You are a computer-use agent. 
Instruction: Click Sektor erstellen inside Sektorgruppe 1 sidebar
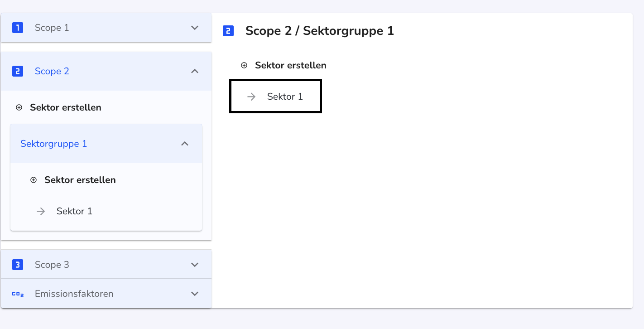[x=80, y=180]
